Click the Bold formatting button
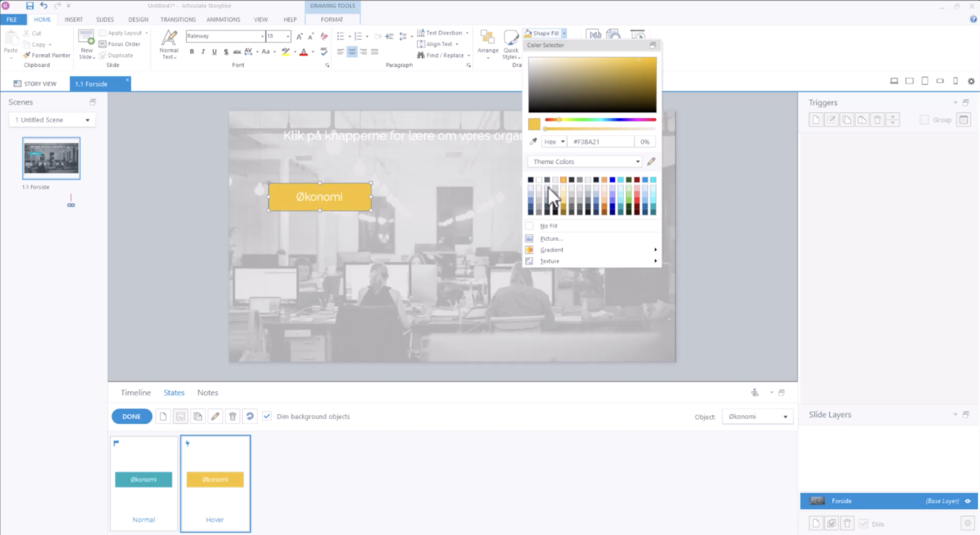 pyautogui.click(x=192, y=52)
